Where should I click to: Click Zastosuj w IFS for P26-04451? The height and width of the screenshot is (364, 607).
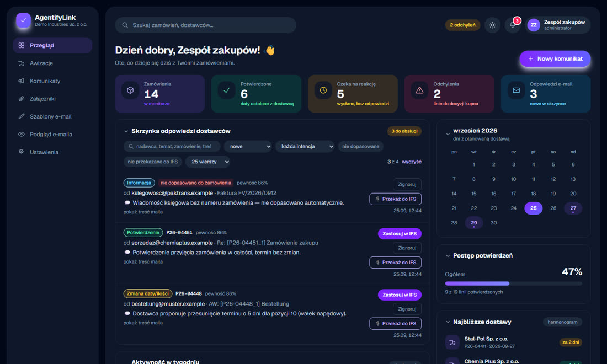click(x=400, y=234)
